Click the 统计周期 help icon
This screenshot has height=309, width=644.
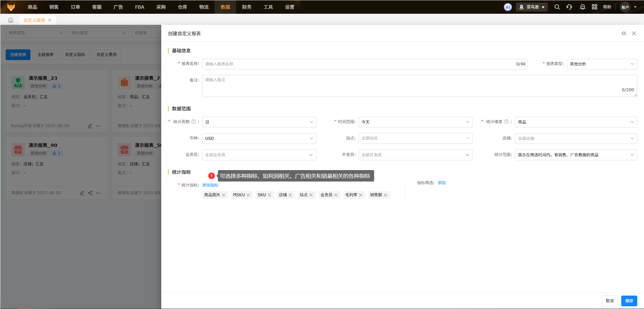pos(193,122)
